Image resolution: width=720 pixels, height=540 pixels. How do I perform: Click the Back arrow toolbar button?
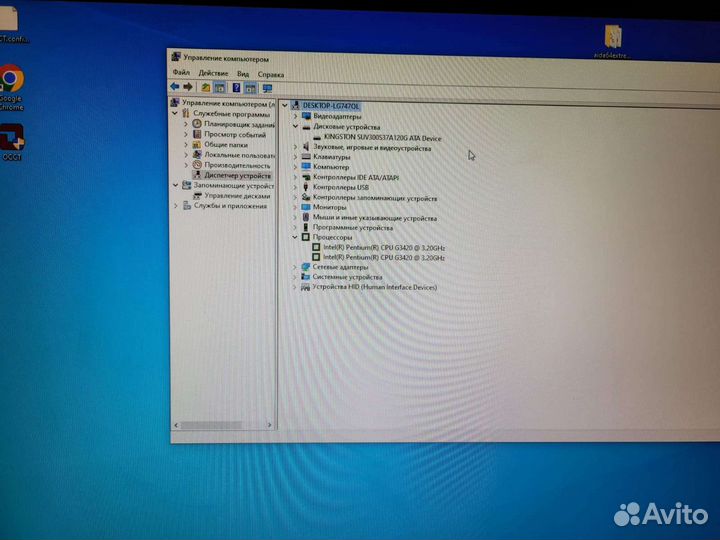coord(174,86)
